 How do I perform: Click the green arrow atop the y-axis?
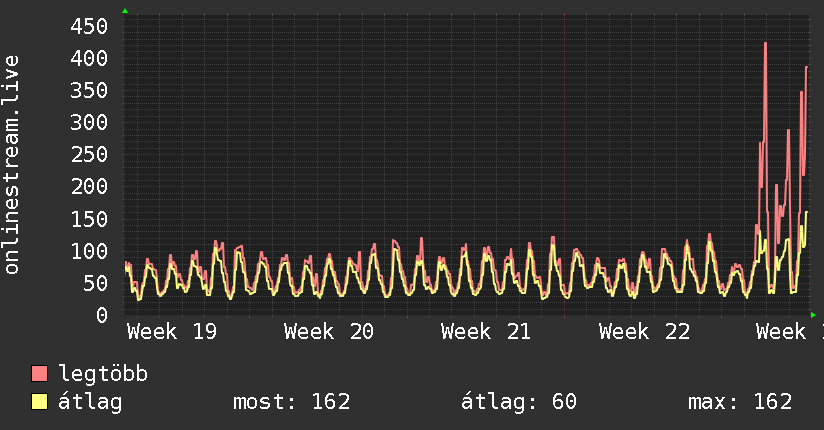coord(125,11)
